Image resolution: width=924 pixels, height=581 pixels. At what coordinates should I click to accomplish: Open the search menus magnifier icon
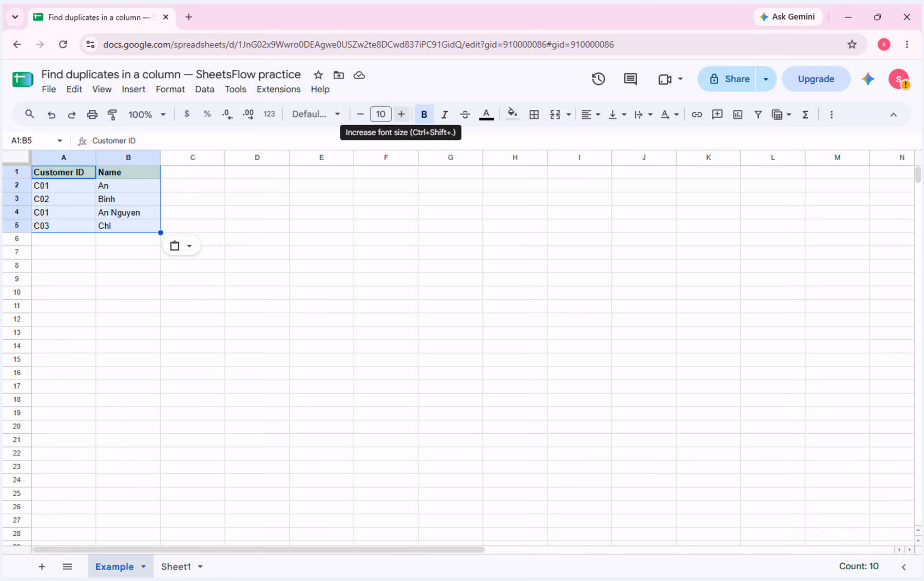click(29, 114)
